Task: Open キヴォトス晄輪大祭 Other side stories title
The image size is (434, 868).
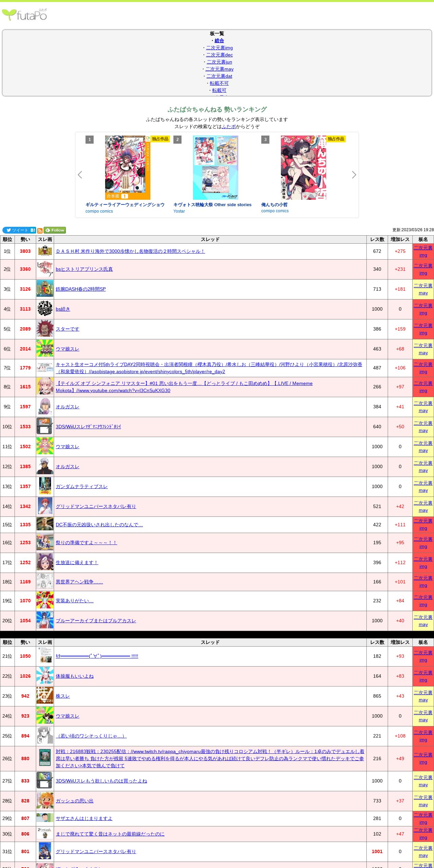Action: coord(213,204)
